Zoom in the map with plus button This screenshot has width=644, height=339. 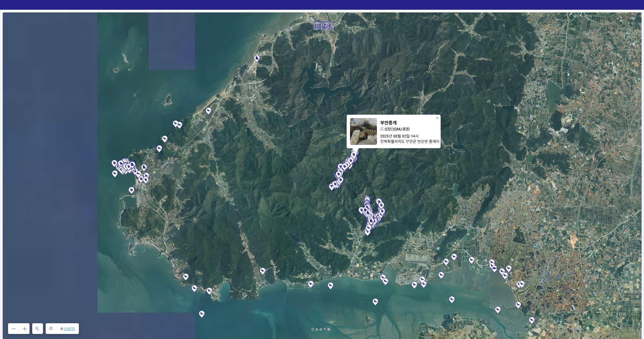[x=24, y=329]
